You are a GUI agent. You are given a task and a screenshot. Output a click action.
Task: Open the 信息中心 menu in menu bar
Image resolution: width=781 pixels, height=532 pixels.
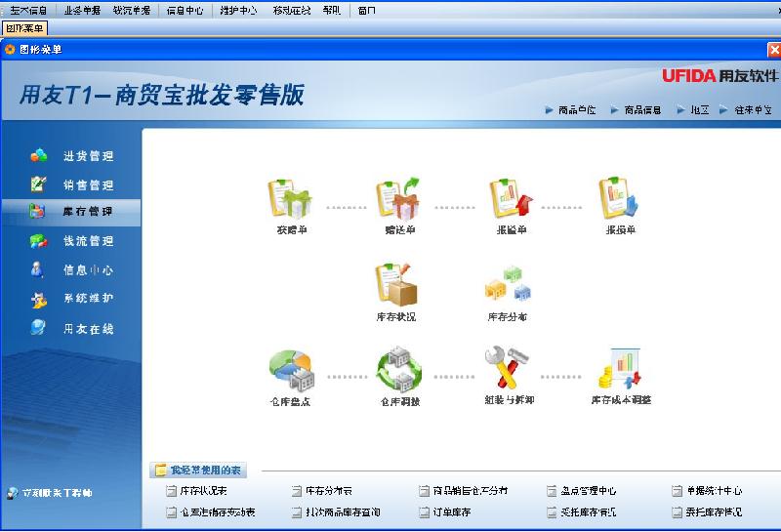185,10
